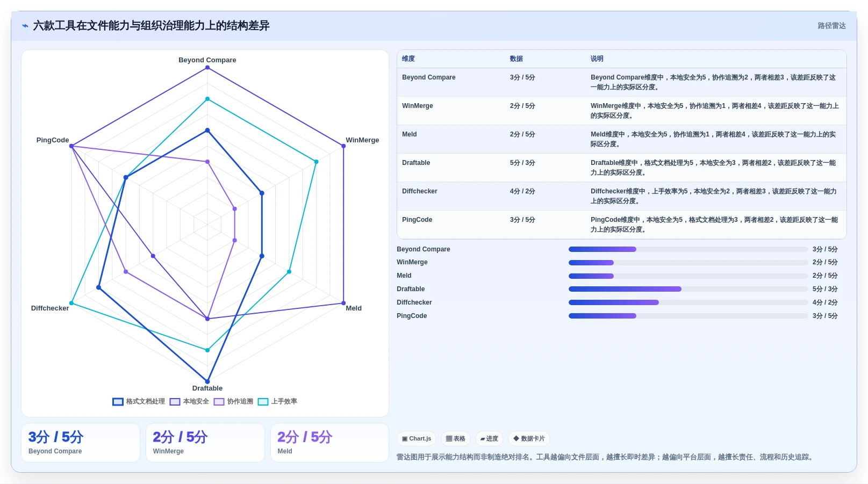Click the 说明 table column header

pos(597,59)
